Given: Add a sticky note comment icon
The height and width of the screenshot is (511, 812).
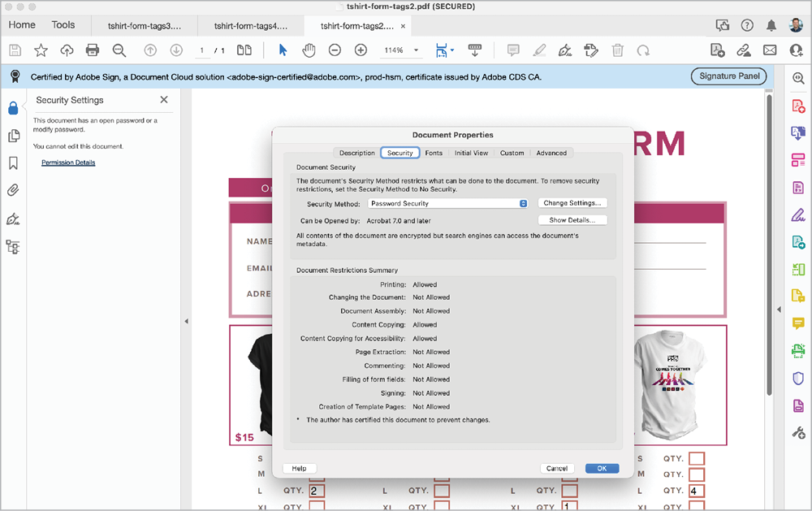Looking at the screenshot, I should point(513,50).
